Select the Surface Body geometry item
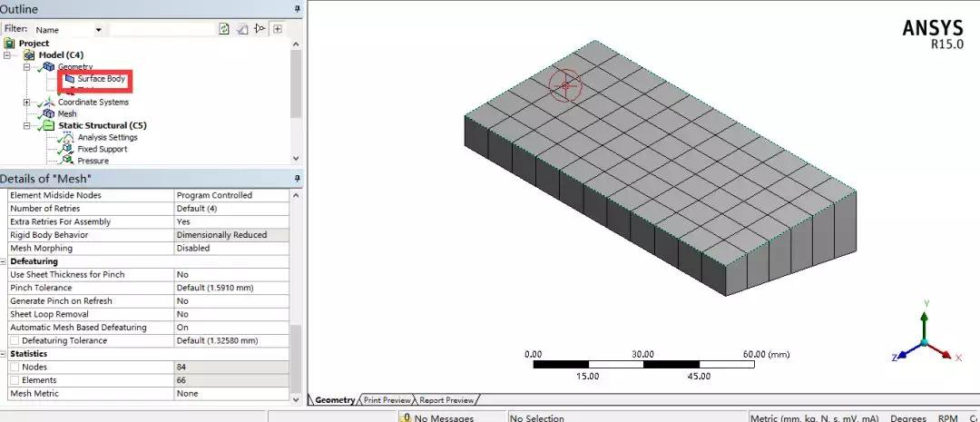980x422 pixels. tap(101, 79)
